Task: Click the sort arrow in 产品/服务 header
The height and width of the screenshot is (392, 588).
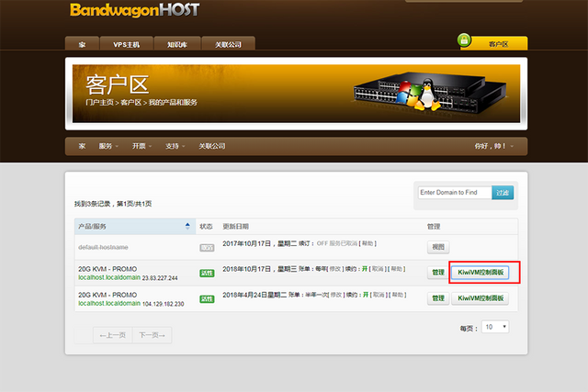Action: pos(187,226)
